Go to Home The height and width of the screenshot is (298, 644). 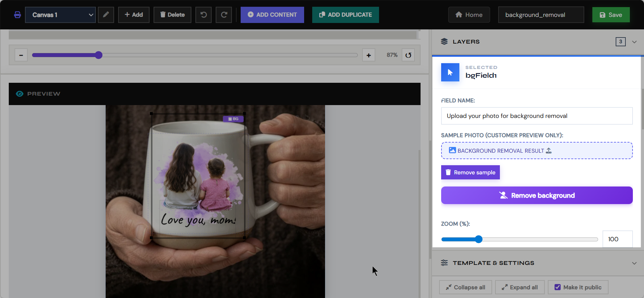pos(469,15)
